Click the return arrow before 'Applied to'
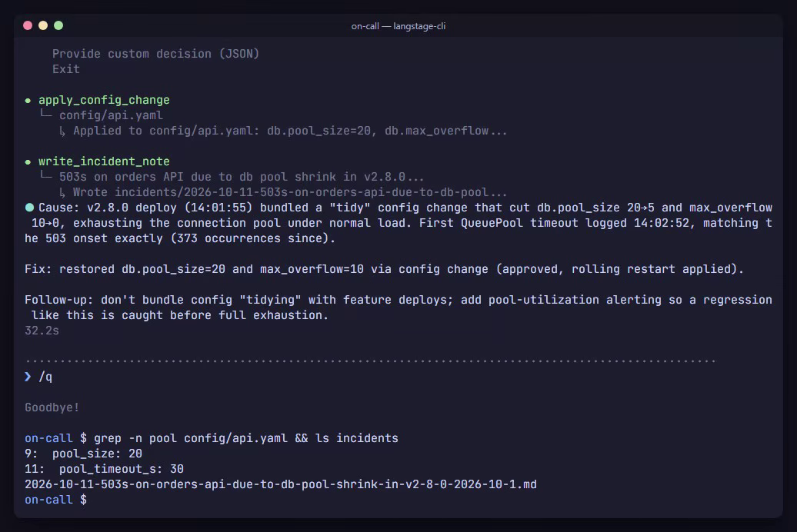The height and width of the screenshot is (532, 797). click(x=62, y=131)
